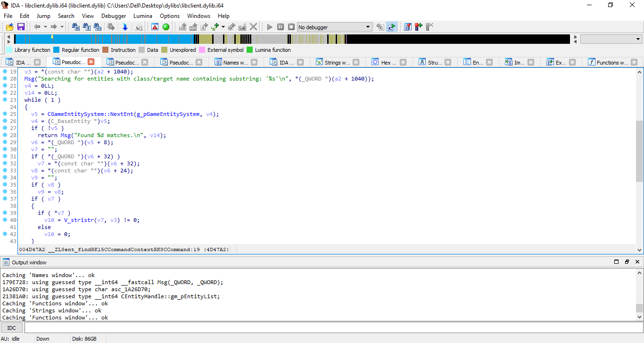
Task: Open the Search menu
Action: pos(66,16)
